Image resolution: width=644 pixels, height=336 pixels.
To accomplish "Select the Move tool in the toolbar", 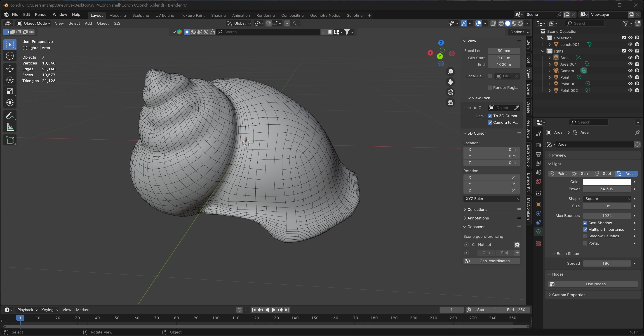I will (x=10, y=69).
